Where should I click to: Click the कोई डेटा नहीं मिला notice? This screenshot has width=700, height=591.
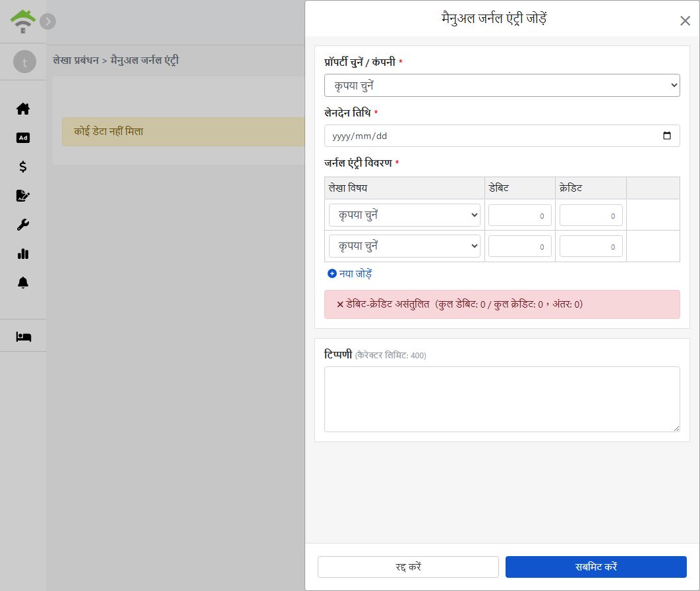tap(183, 132)
